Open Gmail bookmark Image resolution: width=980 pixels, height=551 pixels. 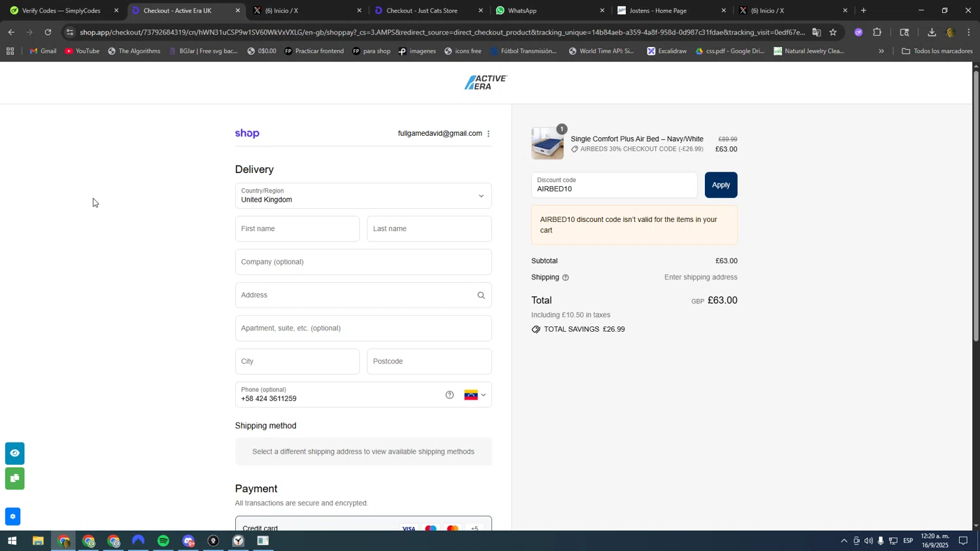pos(43,51)
